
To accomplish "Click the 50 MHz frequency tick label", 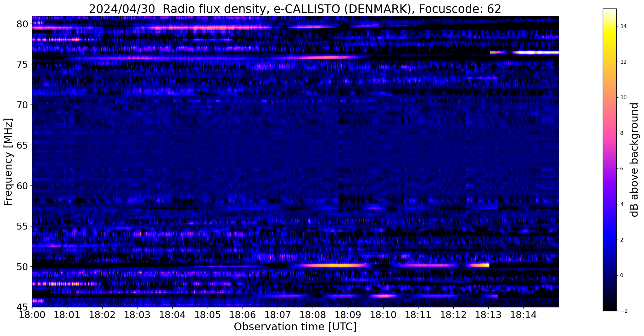I will pyautogui.click(x=22, y=267).
